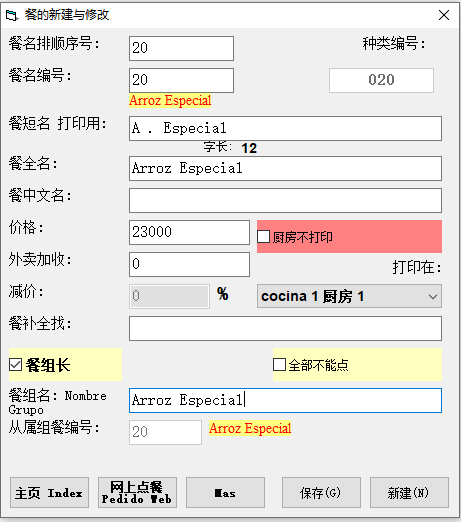
Task: Expand the 打印在 dropdown arrow
Action: [433, 296]
